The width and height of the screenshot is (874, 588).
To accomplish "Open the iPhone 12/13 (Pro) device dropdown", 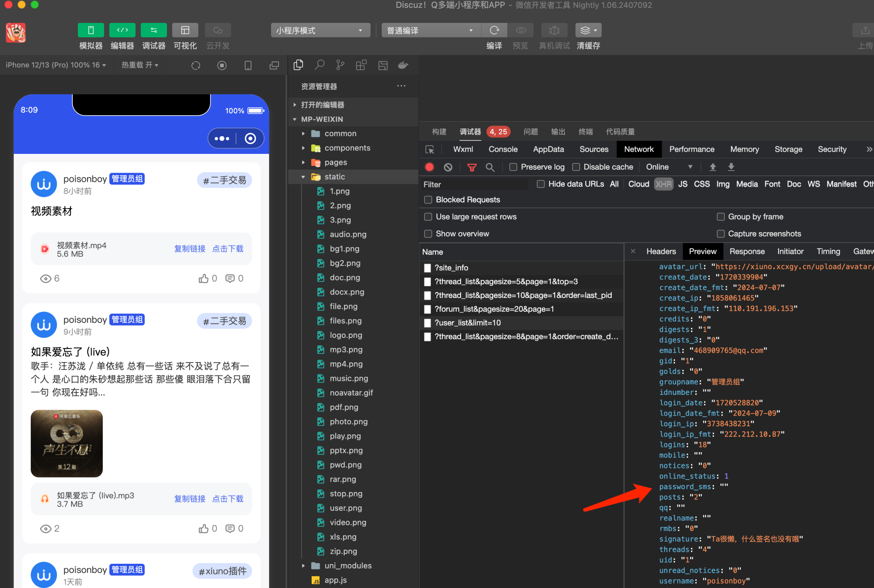I will coord(56,65).
